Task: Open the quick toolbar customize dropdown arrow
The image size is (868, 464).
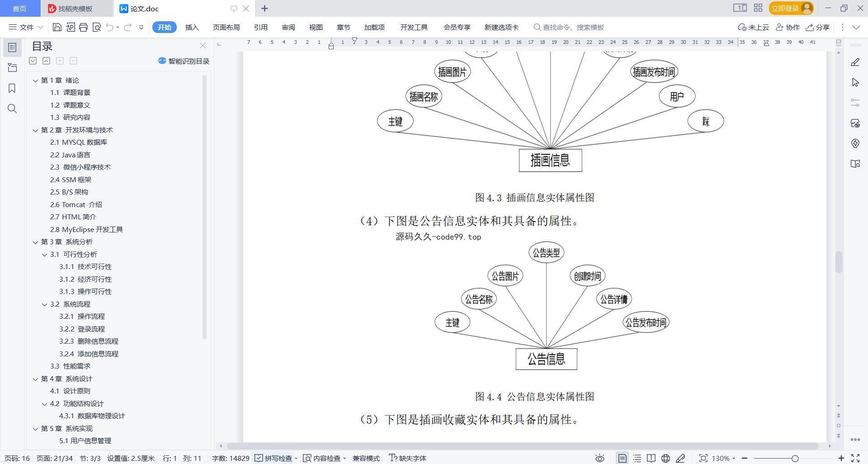Action: click(141, 27)
